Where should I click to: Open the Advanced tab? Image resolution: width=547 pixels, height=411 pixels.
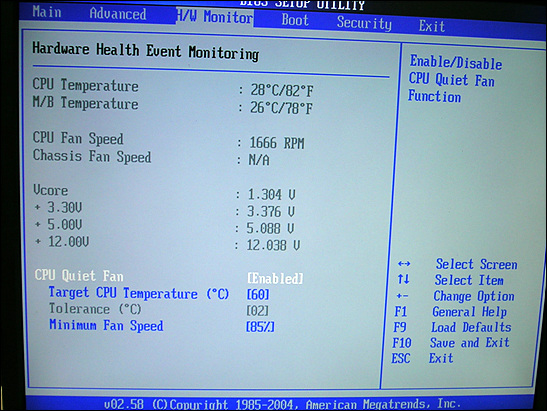[x=118, y=14]
